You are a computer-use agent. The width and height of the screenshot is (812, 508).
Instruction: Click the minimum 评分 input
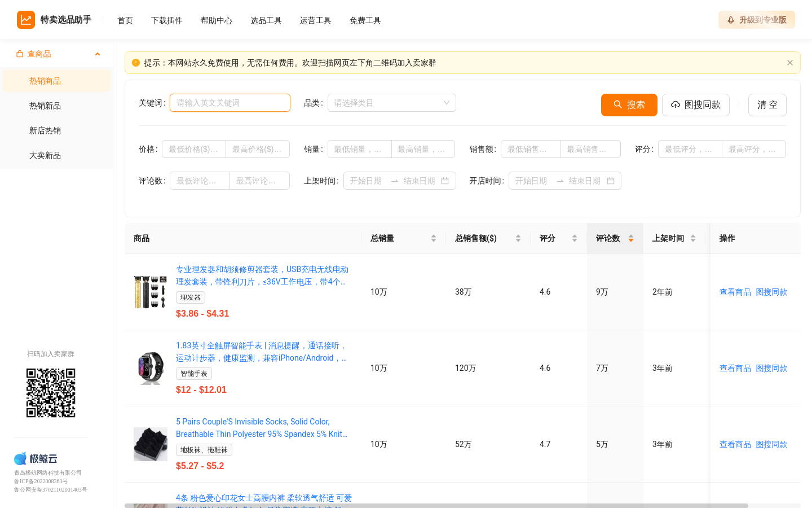(x=690, y=149)
